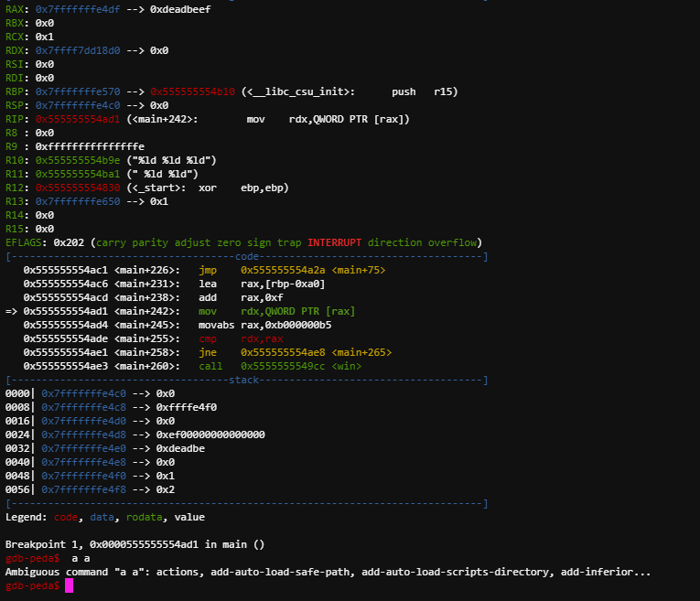
Task: Click the movabs rax,0xb000000b5 instruction
Action: coord(264,326)
